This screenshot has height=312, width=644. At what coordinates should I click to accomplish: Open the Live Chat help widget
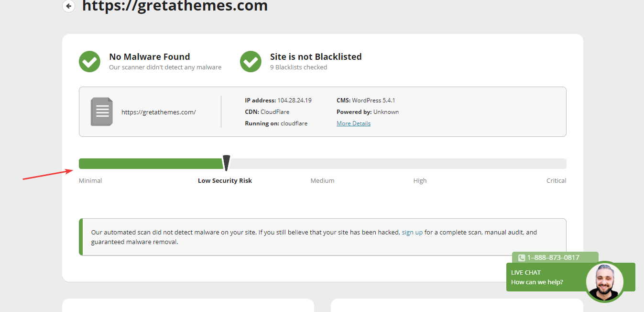(x=571, y=277)
